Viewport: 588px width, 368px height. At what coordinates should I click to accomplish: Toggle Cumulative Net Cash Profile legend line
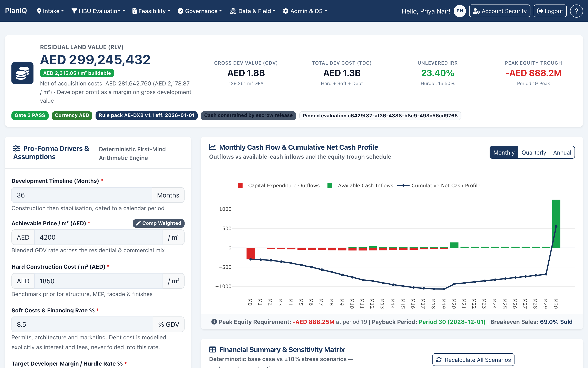coord(403,185)
